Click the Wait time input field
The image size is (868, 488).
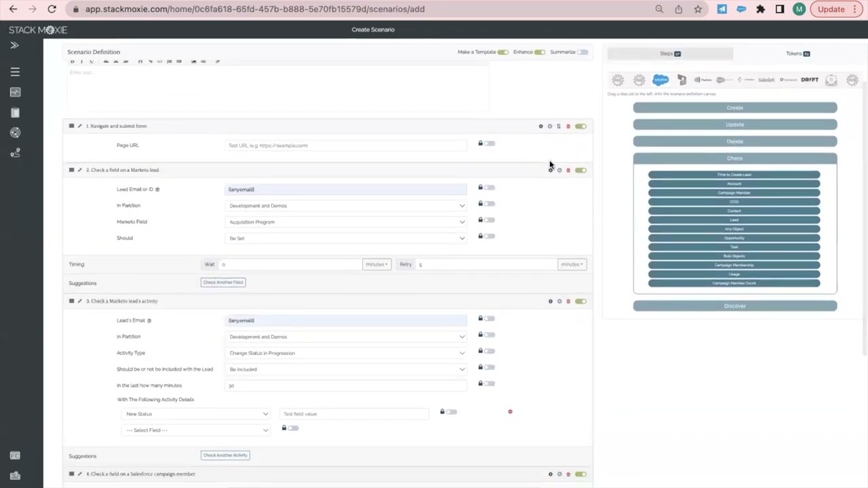click(290, 264)
